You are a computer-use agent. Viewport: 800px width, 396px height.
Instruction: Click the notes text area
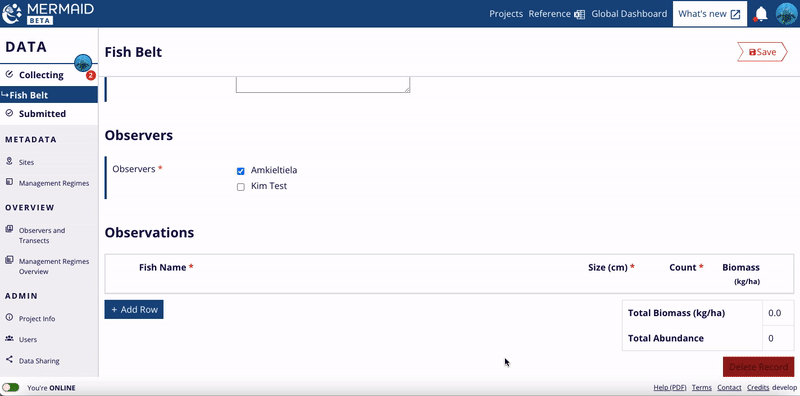point(323,85)
